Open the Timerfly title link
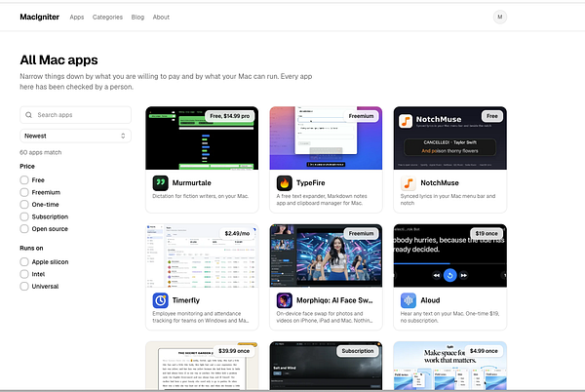Viewport: 585px width, 392px height. pos(186,300)
